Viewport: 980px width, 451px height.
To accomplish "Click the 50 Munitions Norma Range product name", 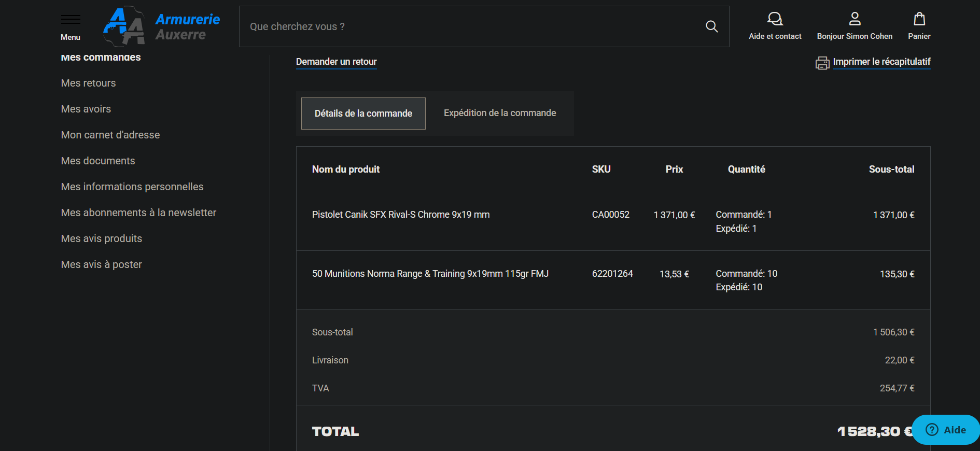I will (430, 274).
